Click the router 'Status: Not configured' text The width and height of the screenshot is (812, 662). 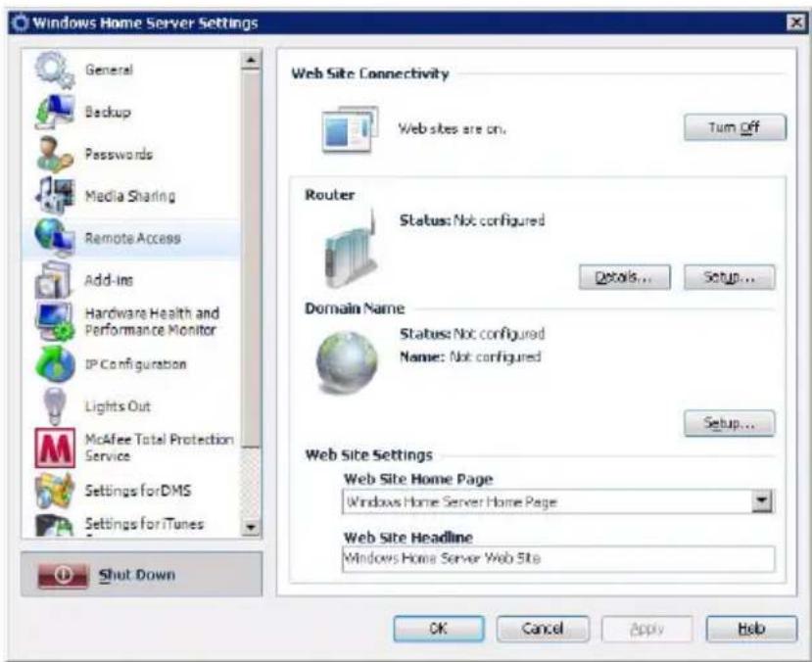click(x=472, y=220)
